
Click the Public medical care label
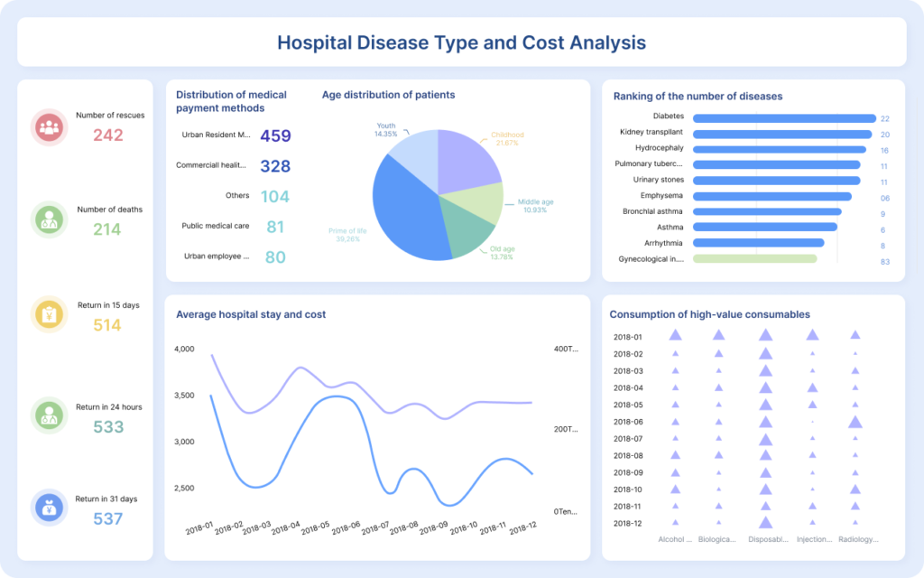pos(215,226)
